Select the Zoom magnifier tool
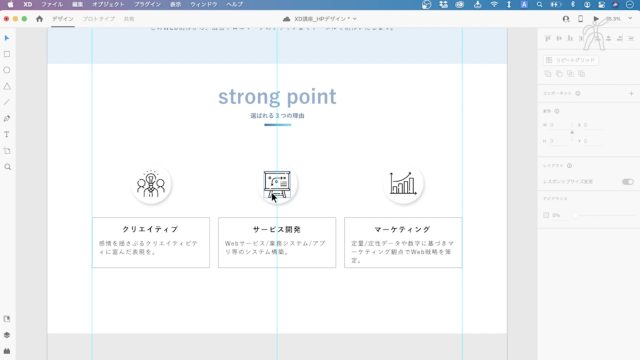Viewport: 640px width, 360px height. 7,167
